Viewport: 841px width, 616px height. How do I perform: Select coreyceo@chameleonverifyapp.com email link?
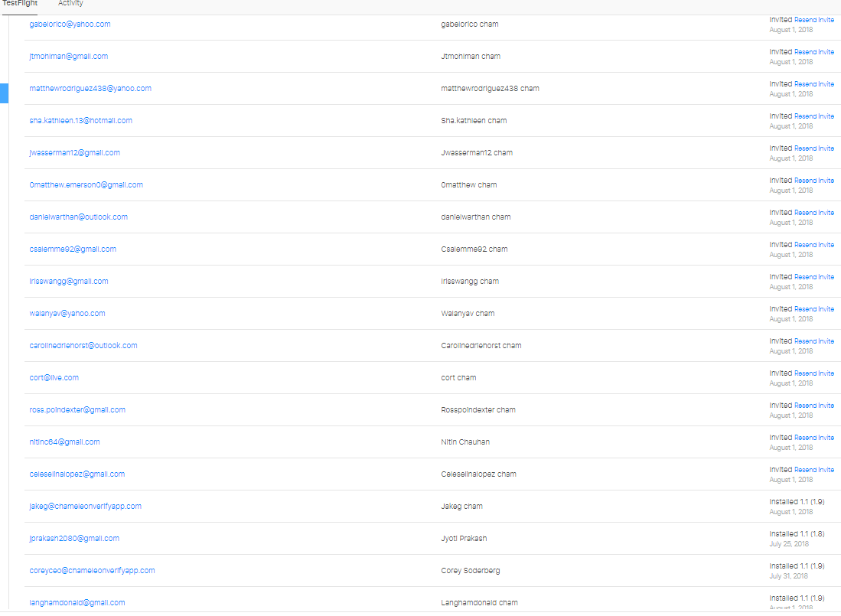click(x=92, y=571)
